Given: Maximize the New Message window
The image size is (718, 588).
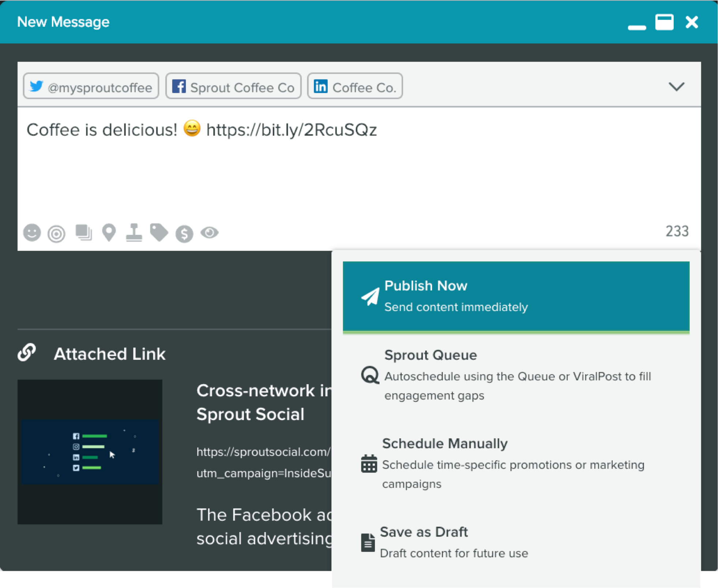Looking at the screenshot, I should coord(664,22).
